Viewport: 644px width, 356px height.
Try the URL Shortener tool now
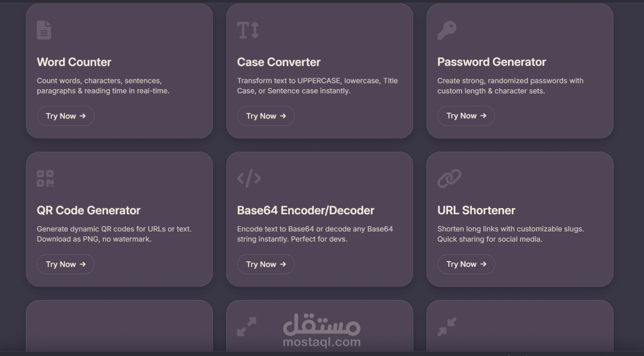(x=466, y=264)
